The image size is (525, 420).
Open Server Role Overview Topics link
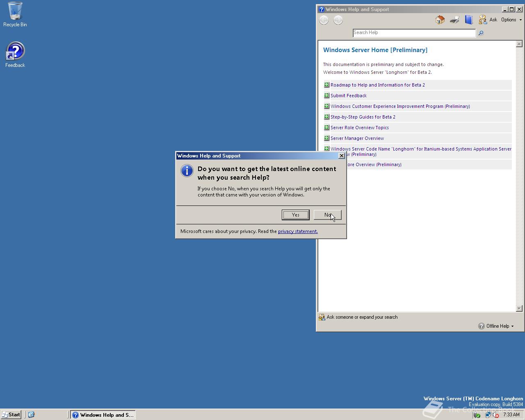tap(359, 128)
